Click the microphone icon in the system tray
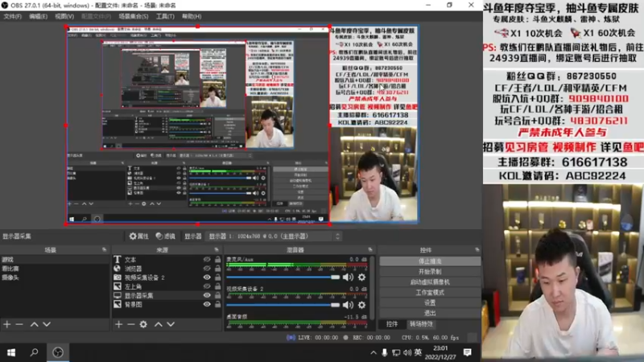Image resolution: width=644 pixels, height=362 pixels. [385, 352]
